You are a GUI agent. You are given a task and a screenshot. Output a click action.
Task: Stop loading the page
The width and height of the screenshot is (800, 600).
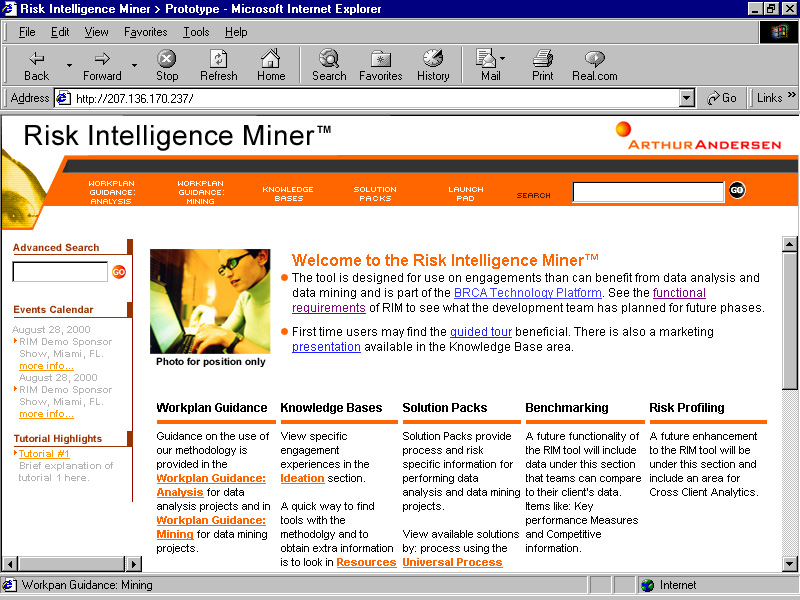point(167,66)
